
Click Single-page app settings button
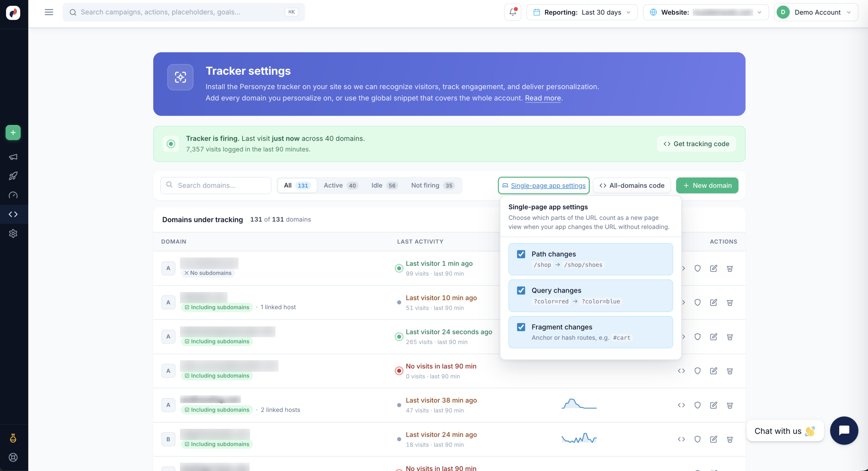coord(544,185)
